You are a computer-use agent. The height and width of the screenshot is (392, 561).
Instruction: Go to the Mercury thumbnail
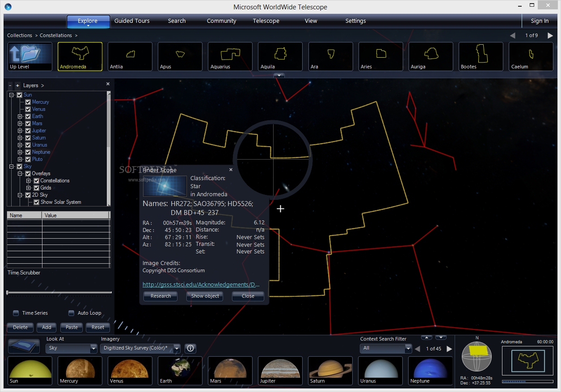pyautogui.click(x=80, y=371)
